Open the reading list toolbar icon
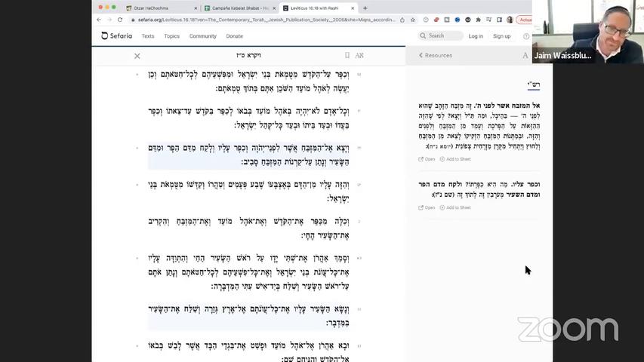The image size is (644, 362). [488, 20]
